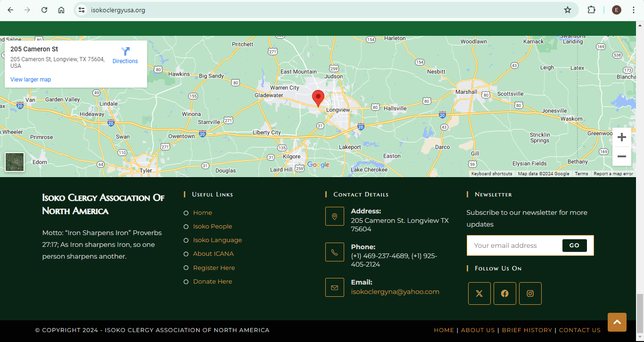Open the browser Extensions puzzle icon
Screen dimensions: 644x342
(591, 10)
